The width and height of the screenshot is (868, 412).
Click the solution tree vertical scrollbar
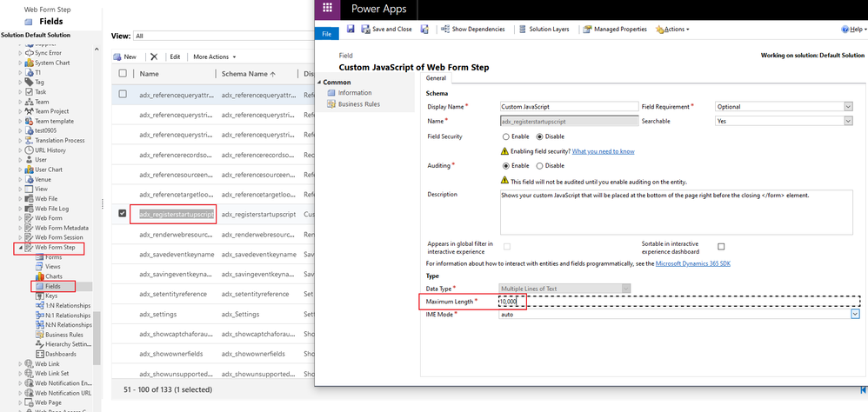pyautogui.click(x=97, y=338)
